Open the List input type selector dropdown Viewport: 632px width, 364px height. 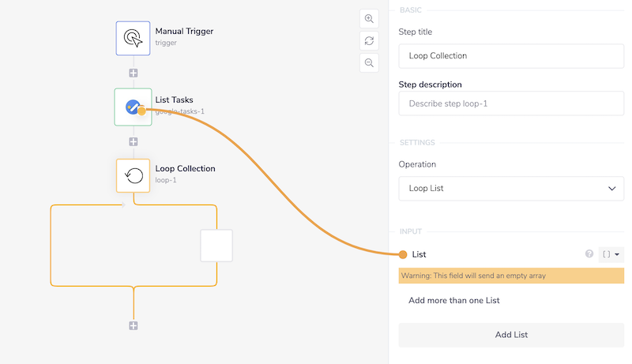[x=611, y=254]
